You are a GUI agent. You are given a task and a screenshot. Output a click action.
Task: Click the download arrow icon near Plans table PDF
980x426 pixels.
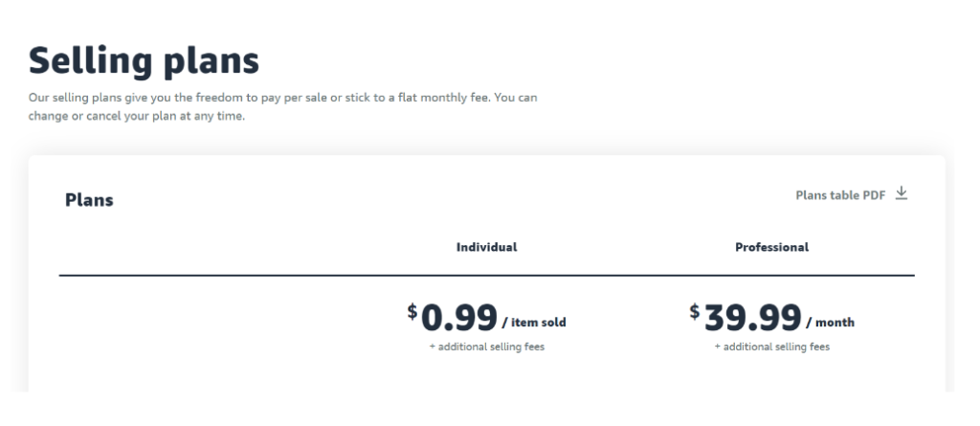click(x=901, y=193)
